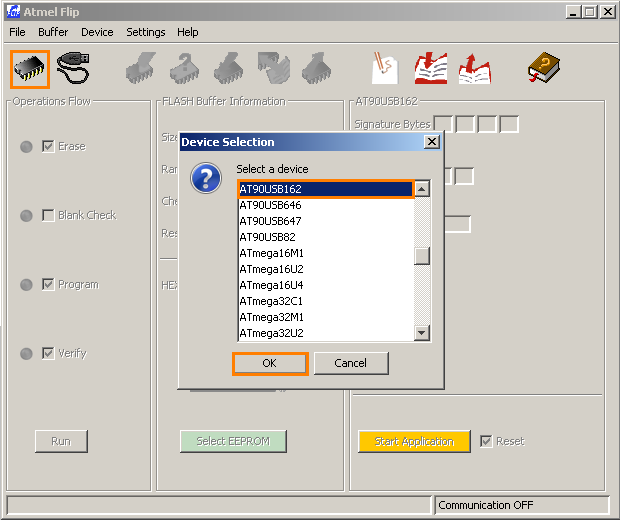Image resolution: width=620 pixels, height=520 pixels.
Task: Click the Program Target Device chip icon
Action: pos(229,68)
